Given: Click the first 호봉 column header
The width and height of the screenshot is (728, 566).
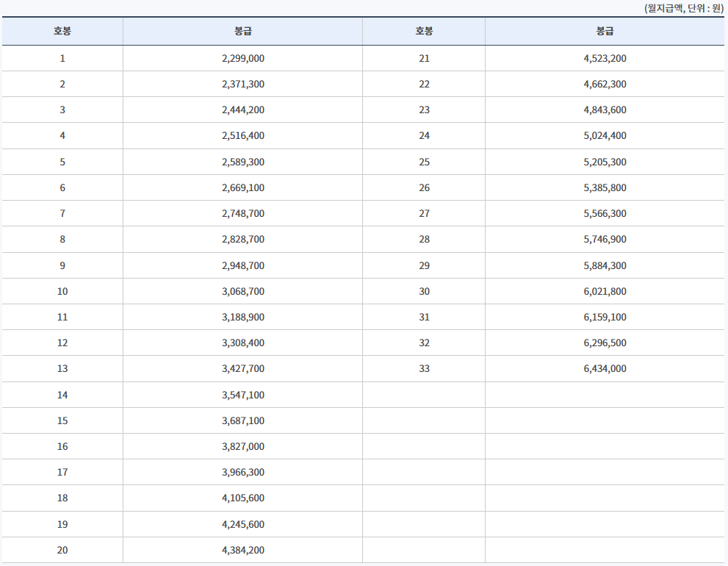Looking at the screenshot, I should click(x=62, y=31).
